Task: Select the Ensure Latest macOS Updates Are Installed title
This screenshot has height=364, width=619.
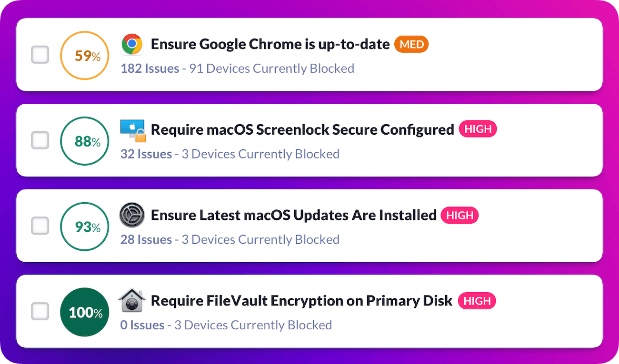Action: click(x=293, y=215)
